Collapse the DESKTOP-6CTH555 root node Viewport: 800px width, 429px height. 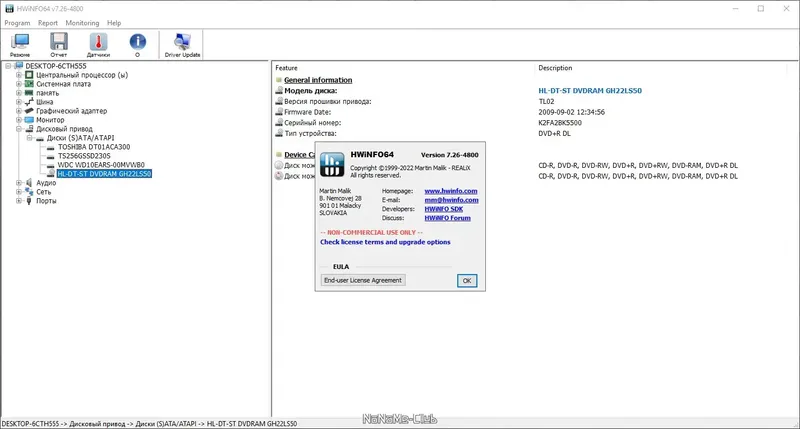coord(8,66)
